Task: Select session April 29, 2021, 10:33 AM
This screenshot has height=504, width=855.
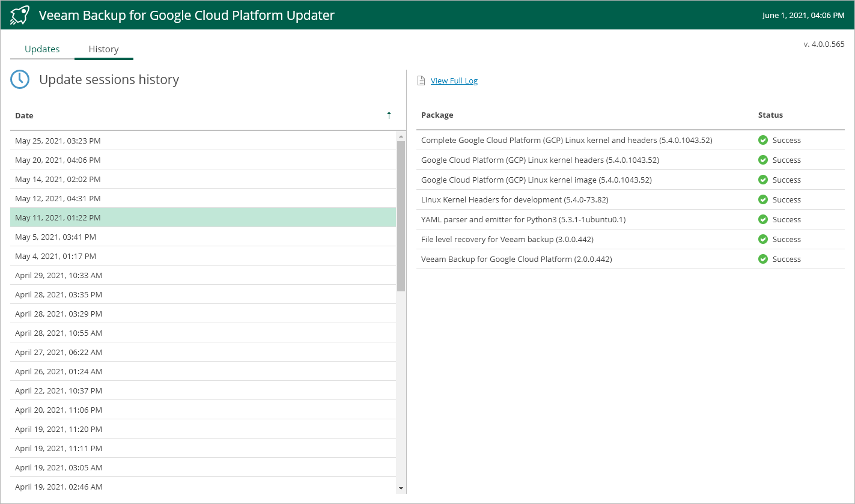Action: [203, 275]
